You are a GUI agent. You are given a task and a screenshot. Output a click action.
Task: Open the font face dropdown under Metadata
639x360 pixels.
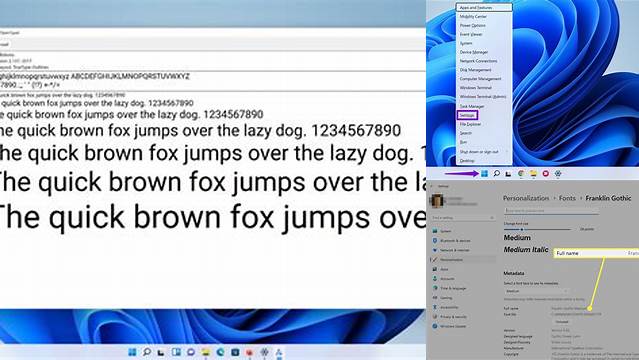tap(536, 291)
